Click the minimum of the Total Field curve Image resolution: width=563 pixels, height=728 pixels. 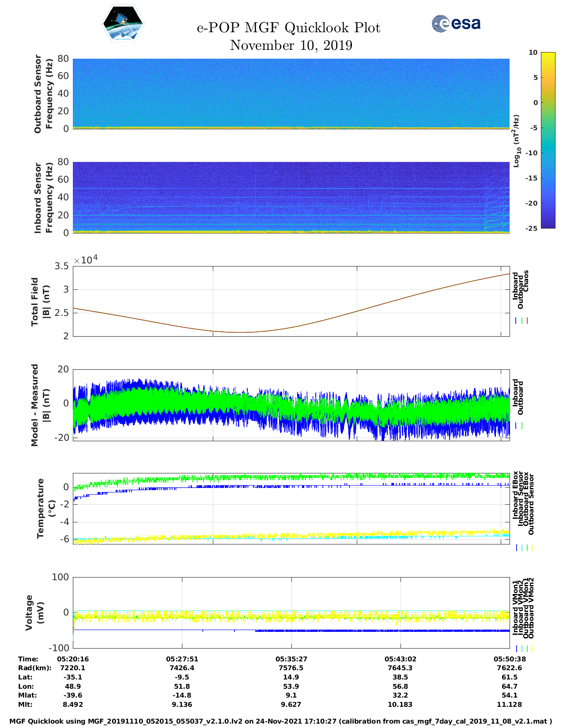point(241,332)
